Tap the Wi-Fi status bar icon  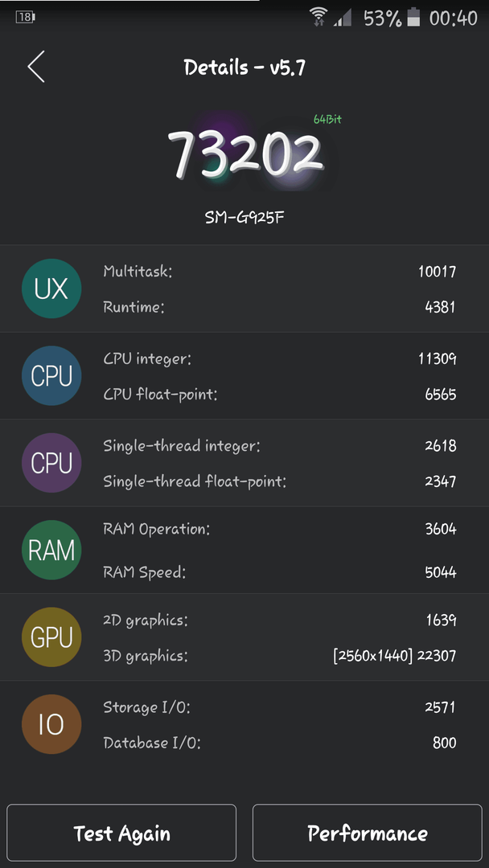point(318,17)
